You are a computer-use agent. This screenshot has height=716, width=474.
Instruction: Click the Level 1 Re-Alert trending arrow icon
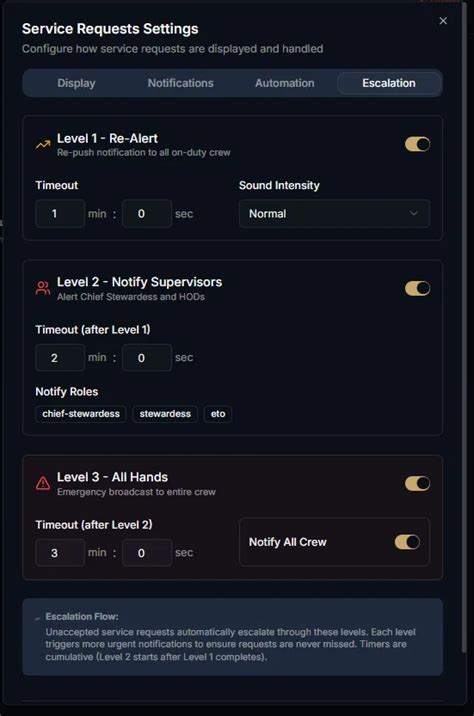click(43, 145)
